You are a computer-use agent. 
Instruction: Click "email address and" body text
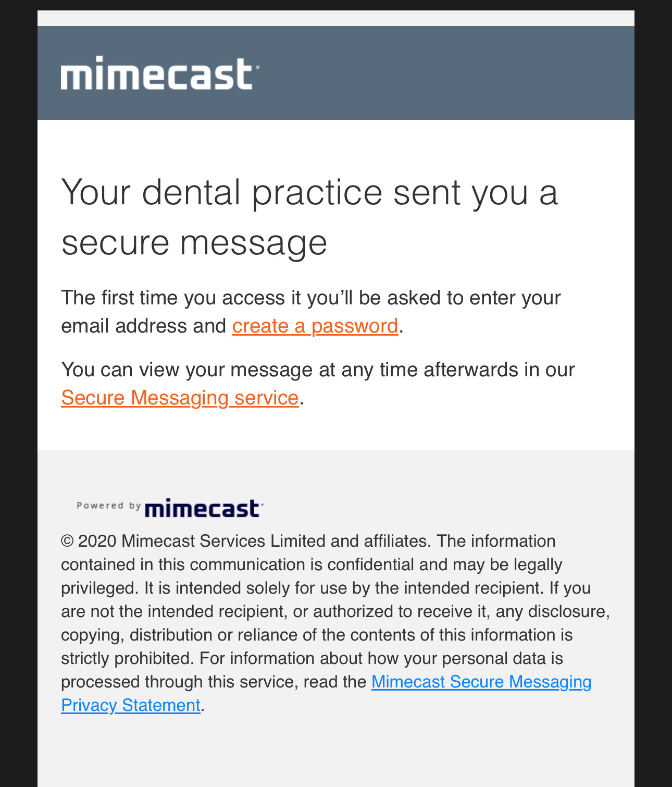(143, 326)
